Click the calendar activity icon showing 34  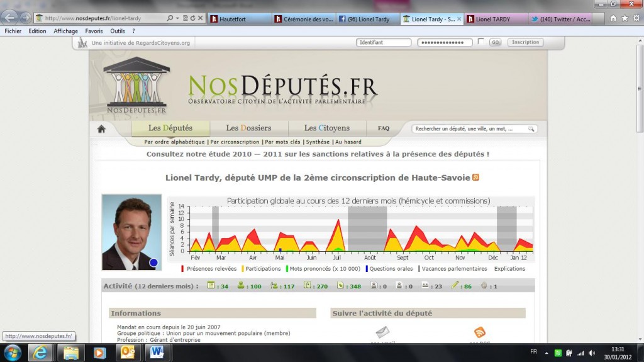211,285
